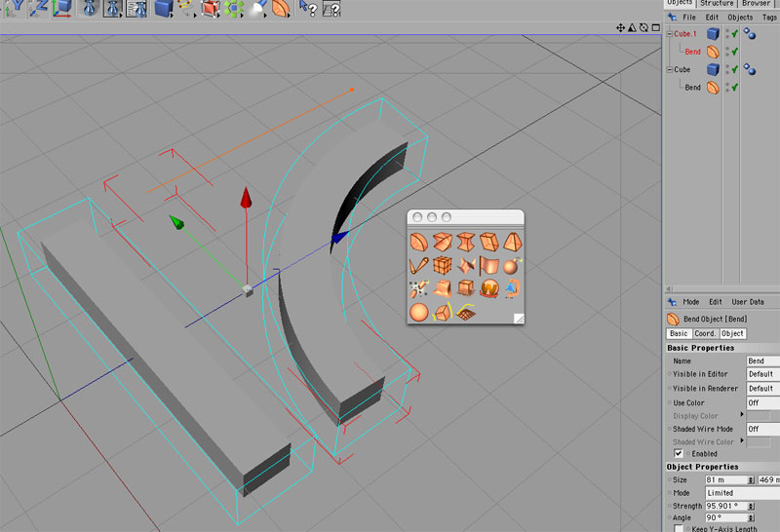Toggle green enable checkmark for Cube.1
The width and height of the screenshot is (780, 532).
(734, 34)
